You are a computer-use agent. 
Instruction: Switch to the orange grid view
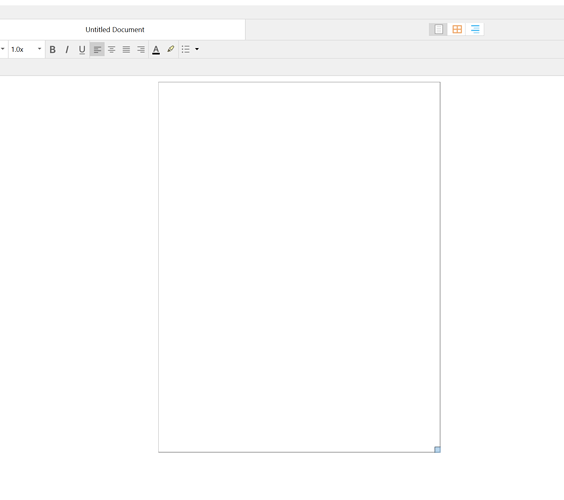pos(457,29)
